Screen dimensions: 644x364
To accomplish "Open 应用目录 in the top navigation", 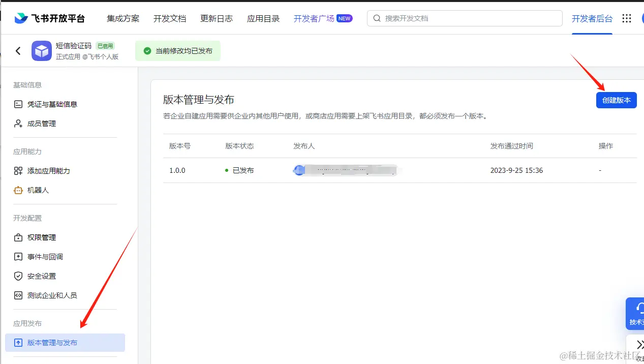I will tap(263, 18).
